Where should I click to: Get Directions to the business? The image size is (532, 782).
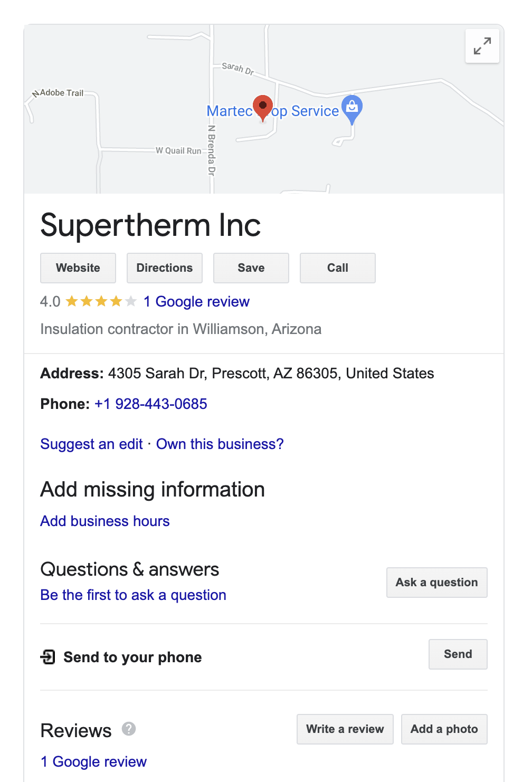pos(165,268)
